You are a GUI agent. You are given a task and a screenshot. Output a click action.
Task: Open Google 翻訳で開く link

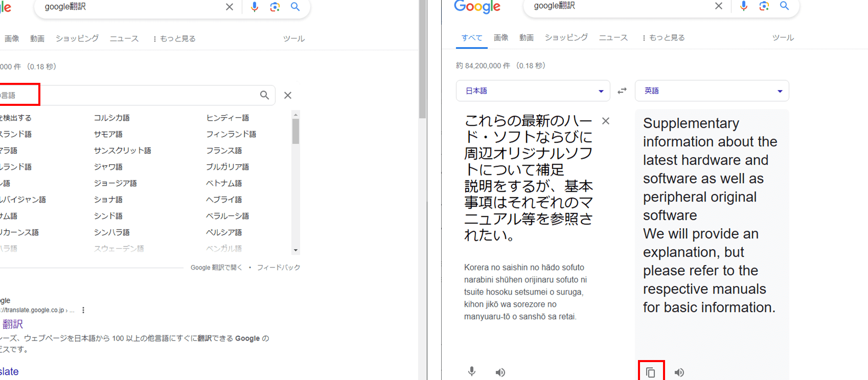tap(217, 267)
